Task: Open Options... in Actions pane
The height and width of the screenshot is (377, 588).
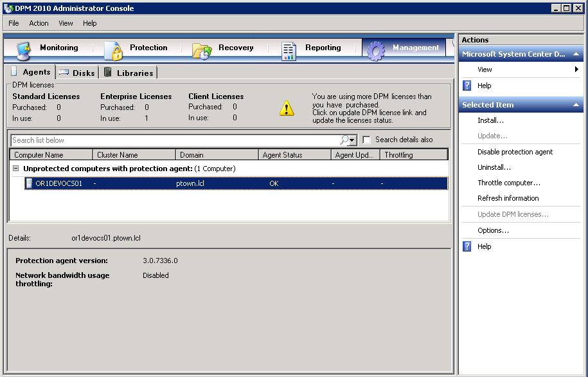Action: point(493,230)
